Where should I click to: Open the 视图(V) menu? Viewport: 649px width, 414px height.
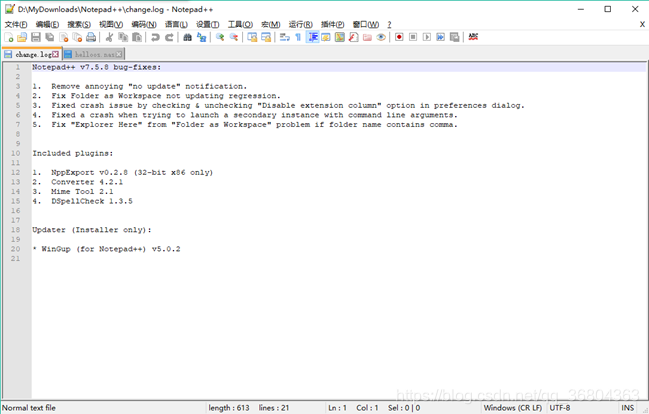click(111, 24)
